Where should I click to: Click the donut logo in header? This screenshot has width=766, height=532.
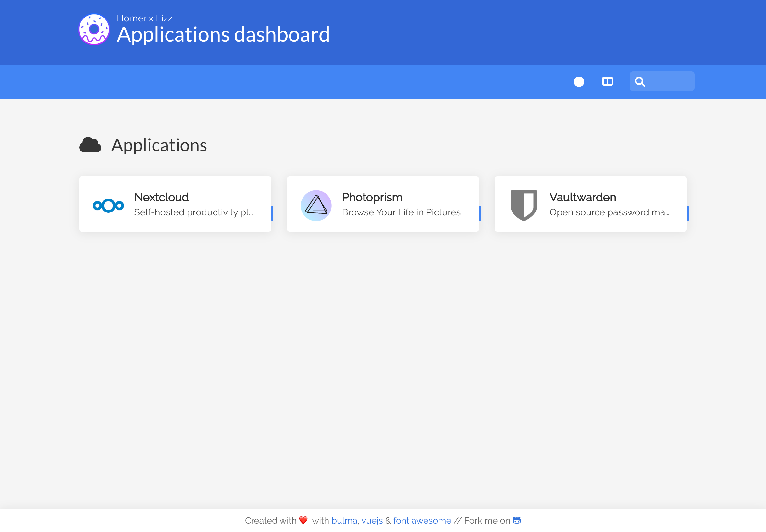94,29
